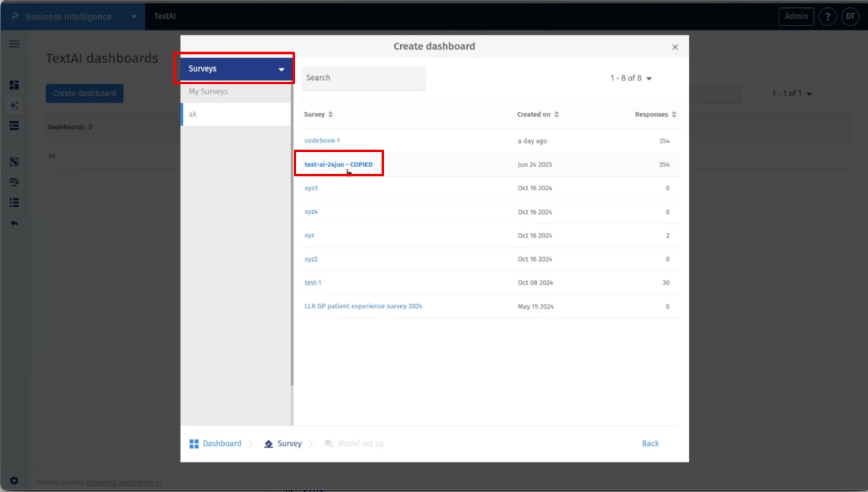Expand the Surveys dropdown
Image resolution: width=868 pixels, height=492 pixels.
[281, 69]
